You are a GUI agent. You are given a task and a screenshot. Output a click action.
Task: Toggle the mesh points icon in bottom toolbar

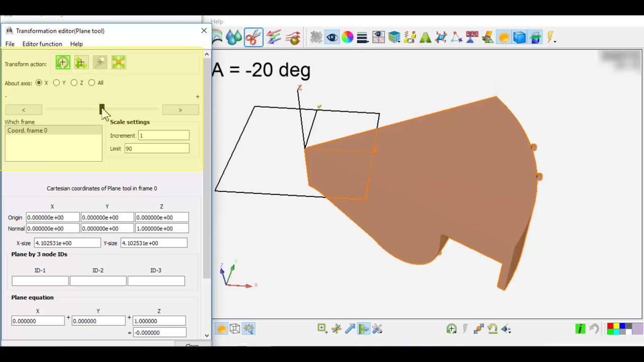pyautogui.click(x=249, y=329)
